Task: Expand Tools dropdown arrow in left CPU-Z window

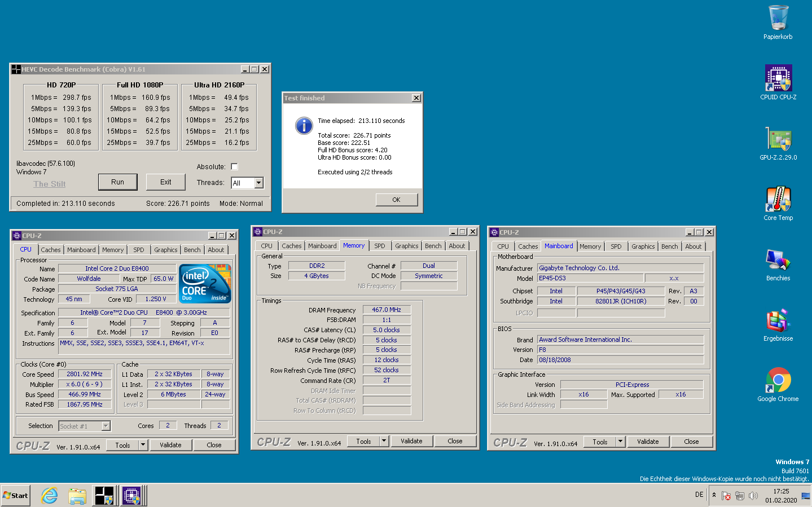Action: pos(143,445)
